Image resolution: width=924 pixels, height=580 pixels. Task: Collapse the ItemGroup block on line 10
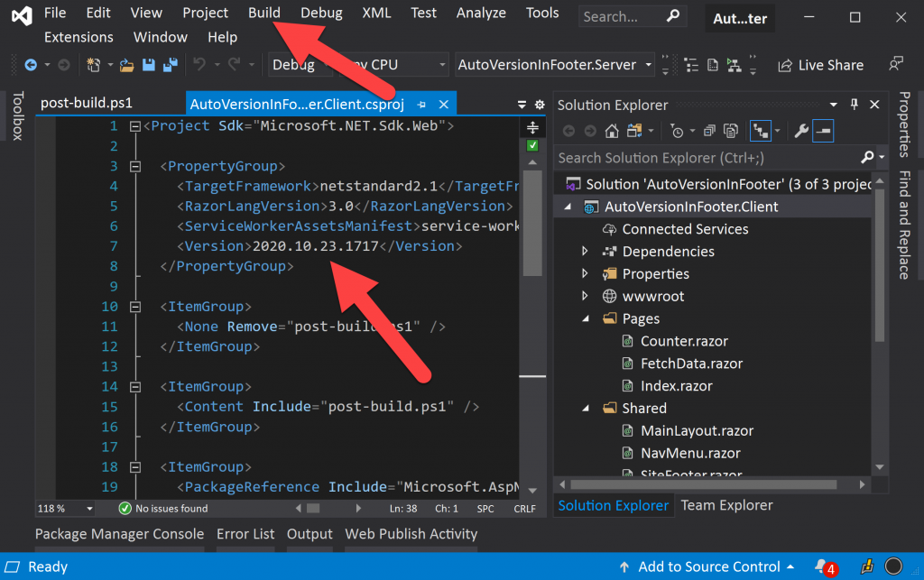(x=135, y=307)
